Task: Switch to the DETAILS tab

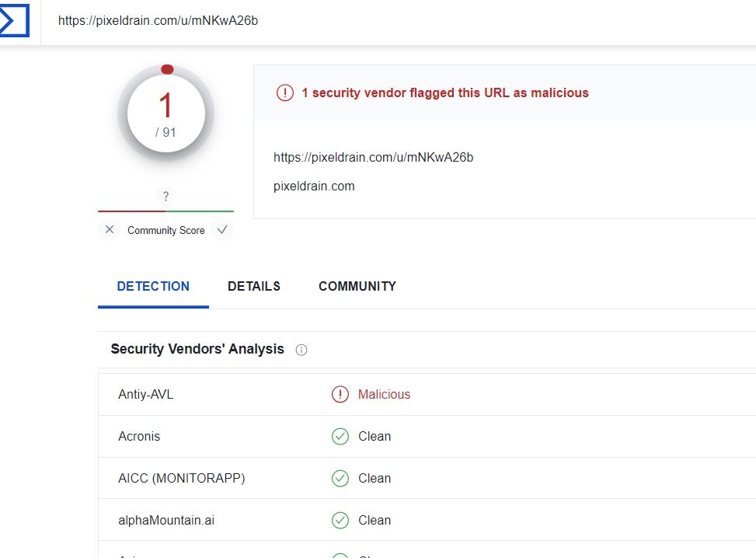Action: click(254, 287)
